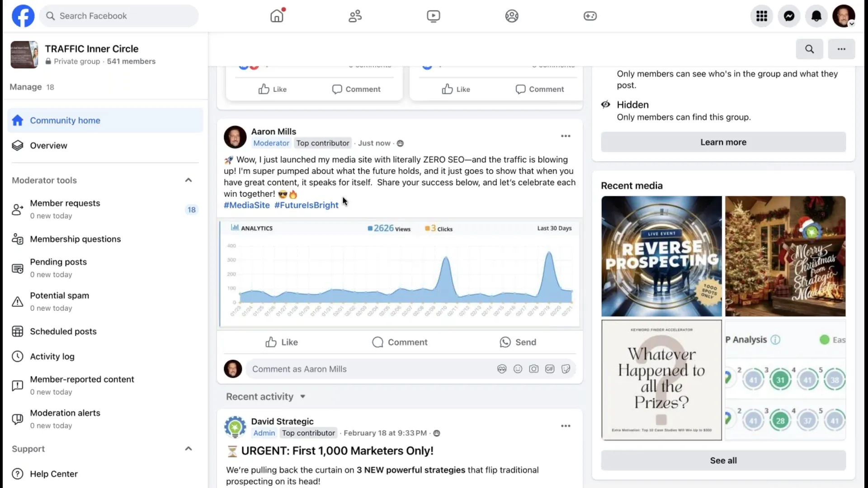Open options menu on Aaron Mills post

click(566, 136)
